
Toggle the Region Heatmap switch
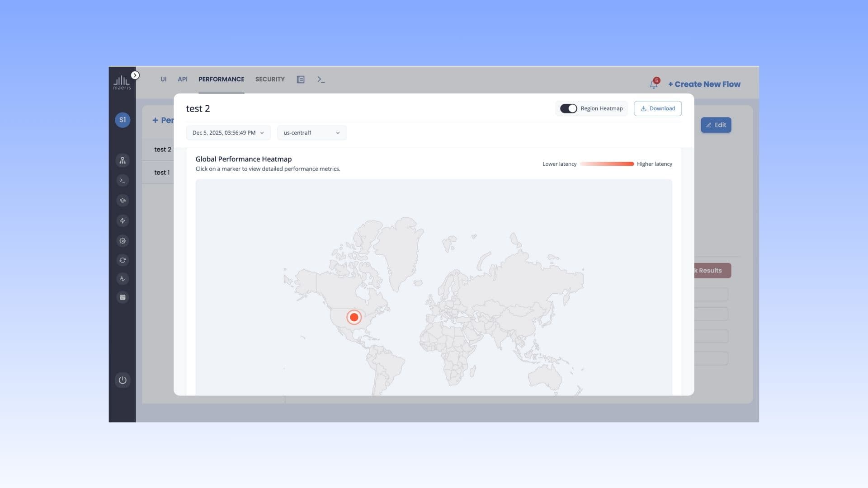point(568,108)
